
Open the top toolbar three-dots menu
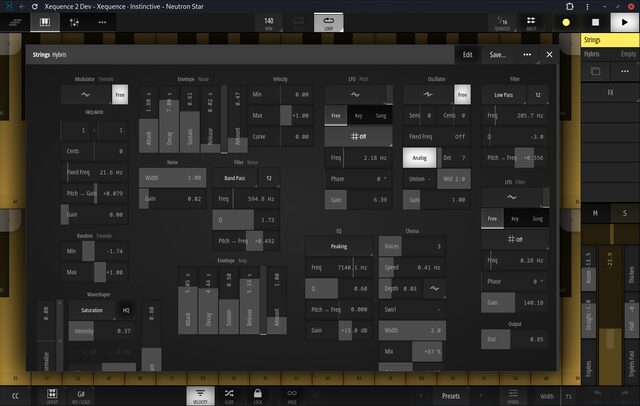[102, 22]
